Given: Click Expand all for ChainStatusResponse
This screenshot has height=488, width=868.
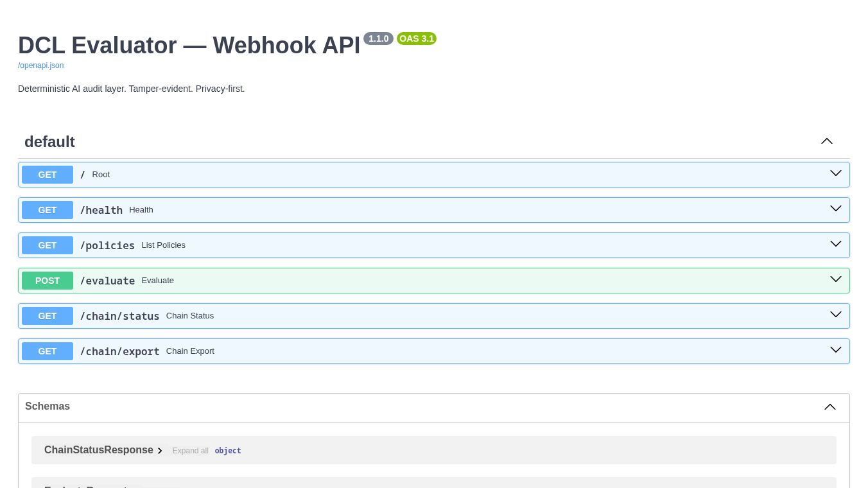Looking at the screenshot, I should pos(190,451).
